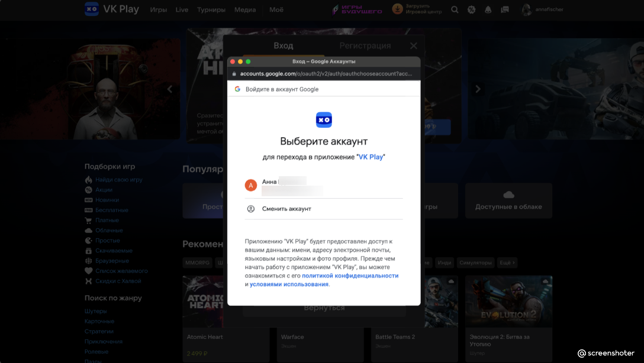Click the accounts.google.com address bar URL
This screenshot has height=363, width=644.
pos(326,74)
